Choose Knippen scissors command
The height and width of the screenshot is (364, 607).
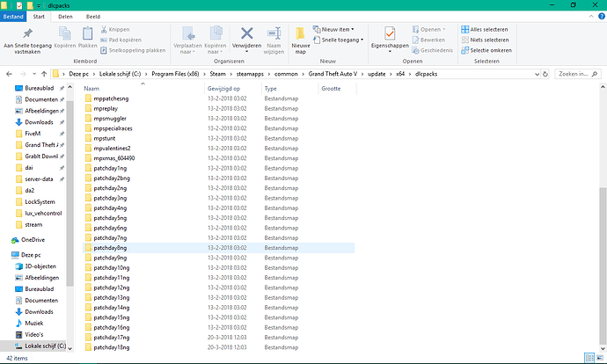(x=115, y=29)
